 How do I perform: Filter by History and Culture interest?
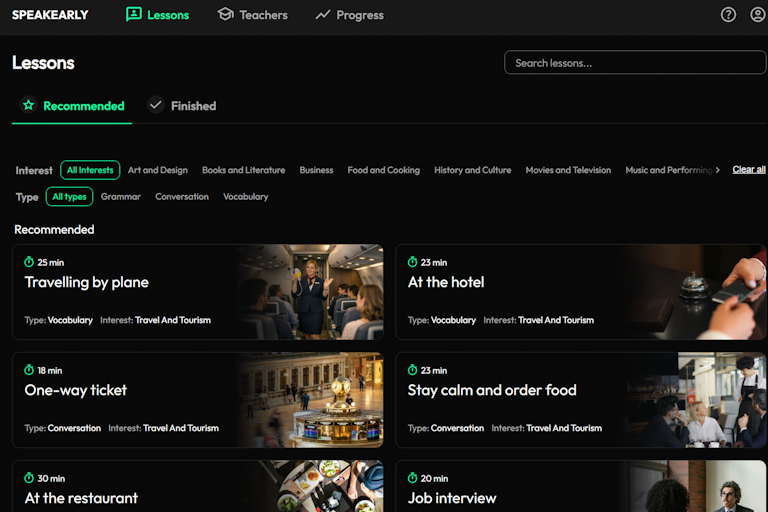pos(473,170)
